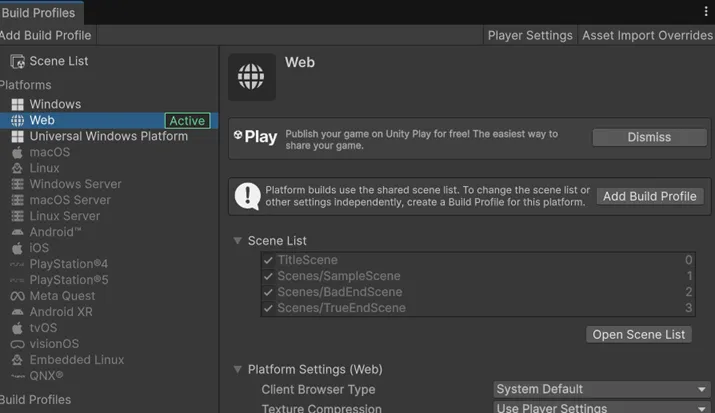The image size is (715, 413).
Task: Click the Client Browser Type label
Action: [x=318, y=390]
